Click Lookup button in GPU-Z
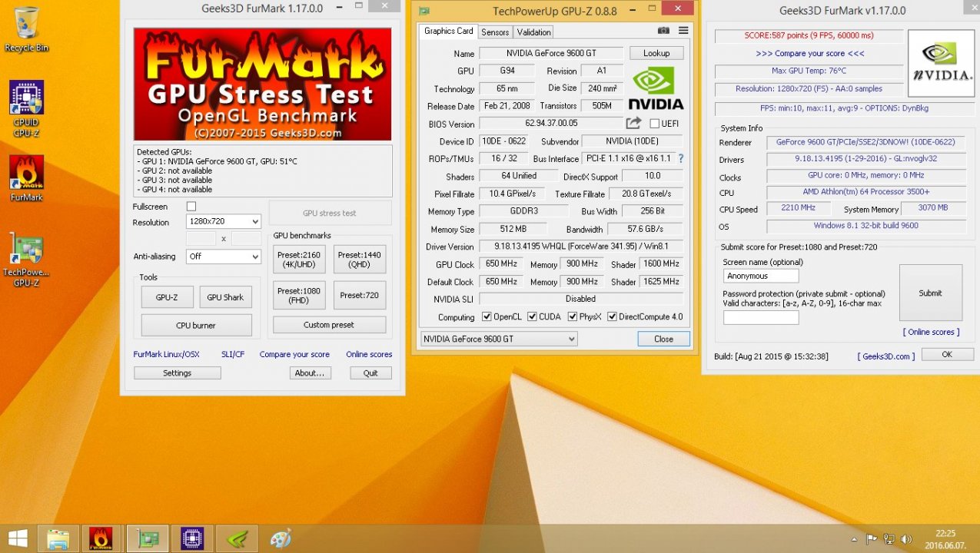This screenshot has height=553, width=980. 656,53
